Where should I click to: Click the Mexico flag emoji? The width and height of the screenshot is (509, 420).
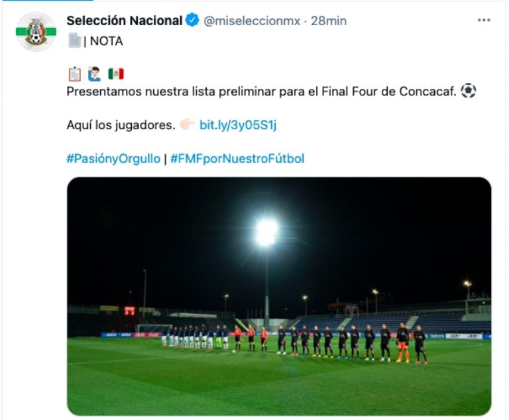116,74
